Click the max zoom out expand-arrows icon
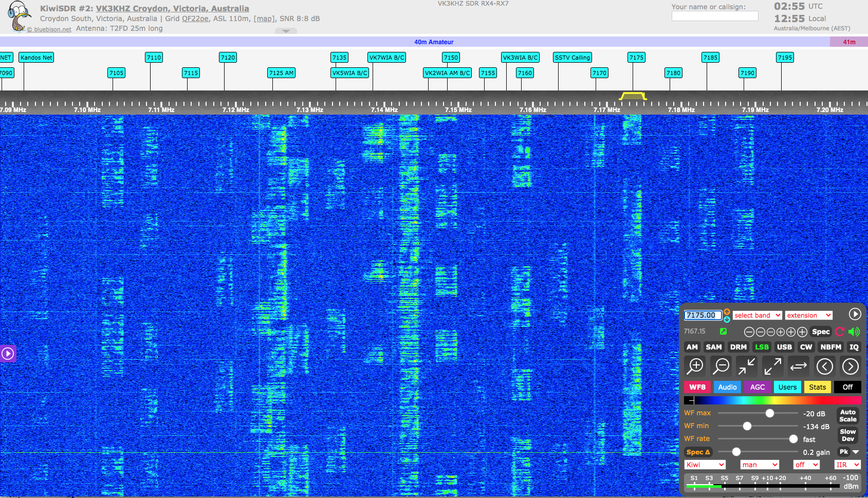 pos(772,366)
